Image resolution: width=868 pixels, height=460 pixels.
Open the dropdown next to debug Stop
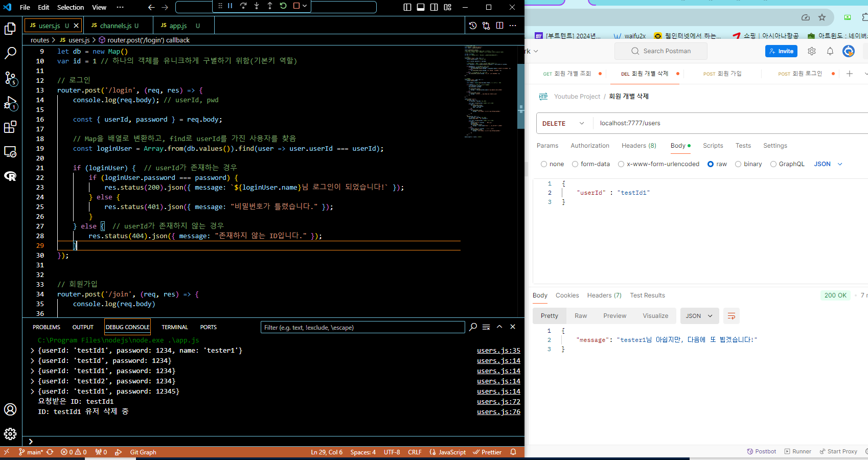click(305, 6)
